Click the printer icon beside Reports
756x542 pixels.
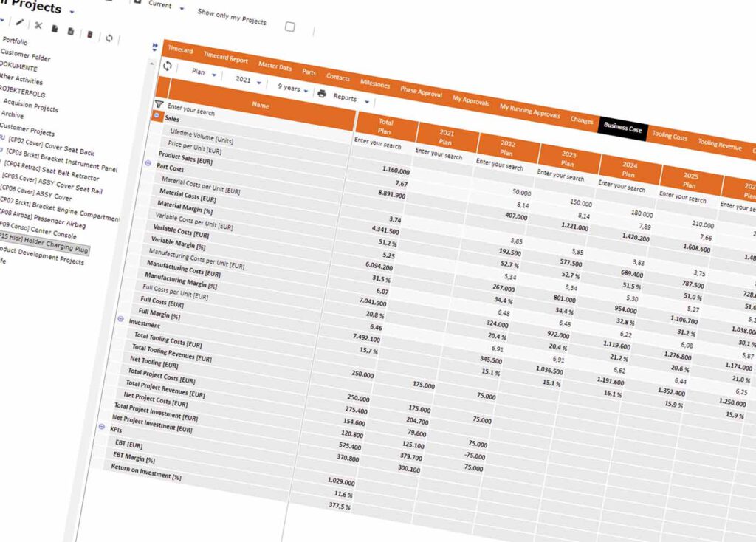coord(322,94)
